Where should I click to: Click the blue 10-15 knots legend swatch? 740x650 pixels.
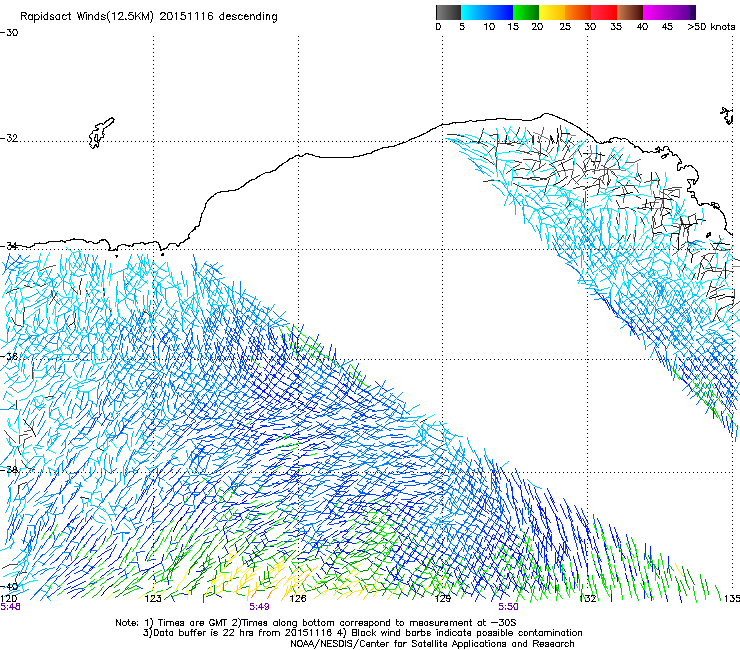coord(499,12)
